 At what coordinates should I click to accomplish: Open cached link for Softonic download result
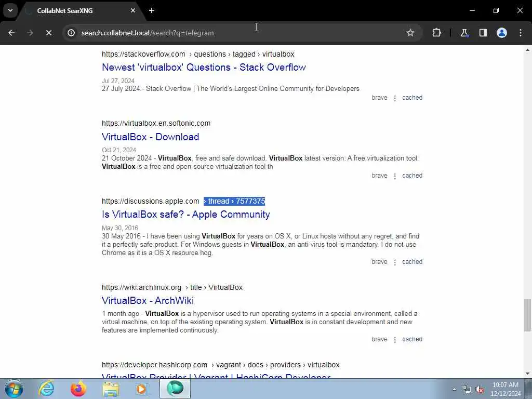click(x=412, y=176)
